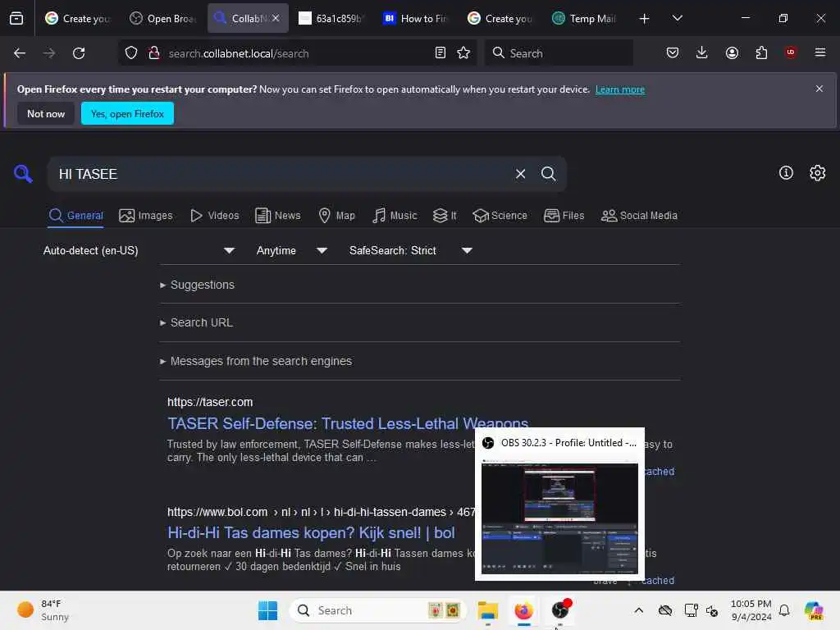
Task: Clear the HI TASEE search query
Action: pyautogui.click(x=520, y=174)
